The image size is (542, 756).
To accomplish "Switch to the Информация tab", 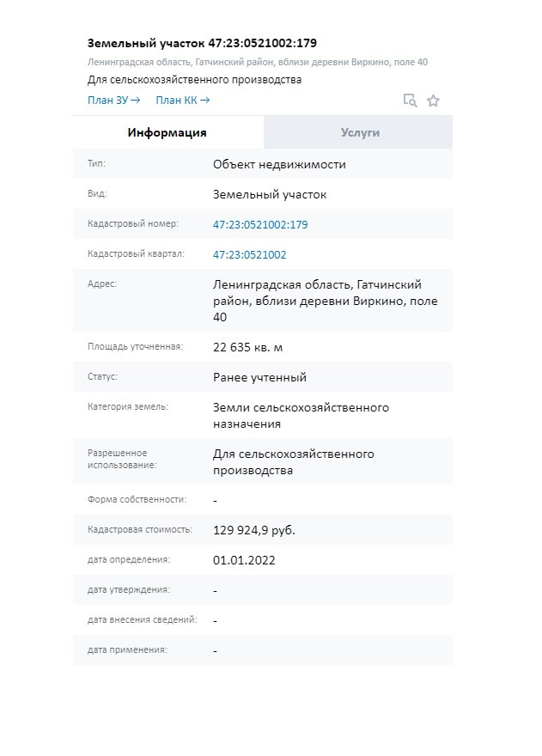I will pos(167,132).
